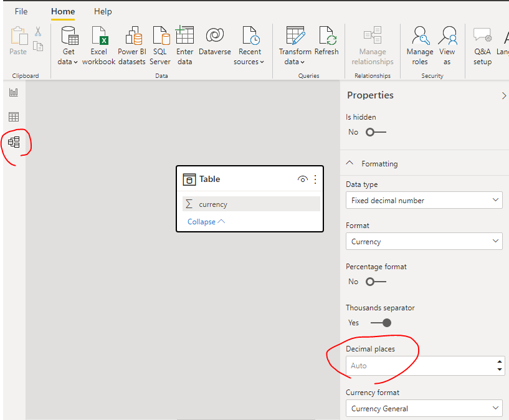Open the Help tab
The image size is (509, 420).
click(103, 11)
